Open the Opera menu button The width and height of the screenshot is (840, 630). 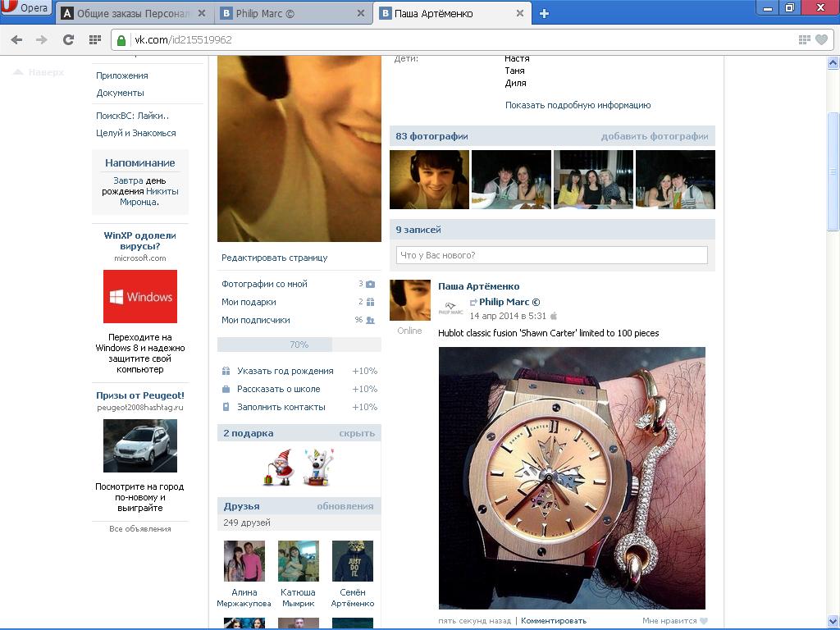pyautogui.click(x=25, y=7)
